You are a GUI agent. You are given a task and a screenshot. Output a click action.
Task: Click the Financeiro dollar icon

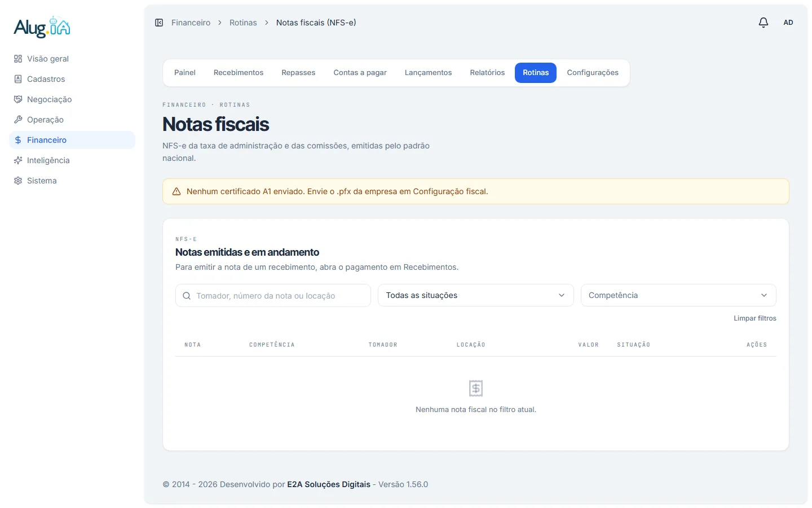point(18,140)
